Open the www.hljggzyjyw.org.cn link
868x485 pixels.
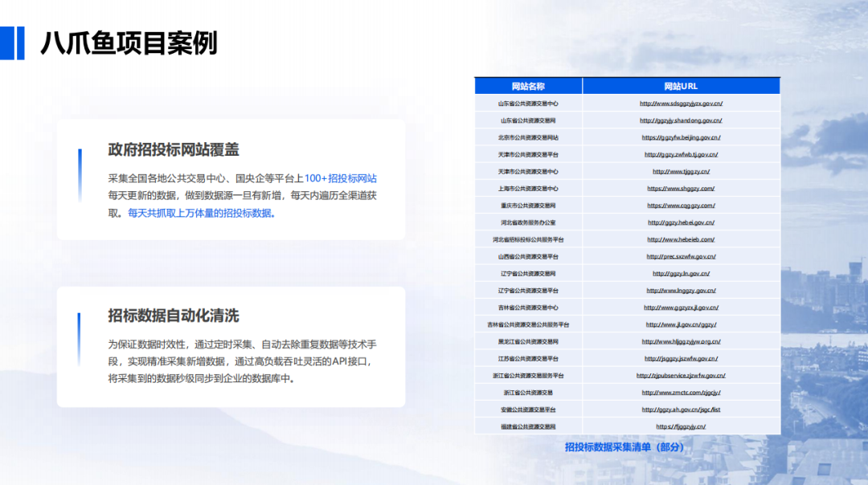[x=681, y=342]
